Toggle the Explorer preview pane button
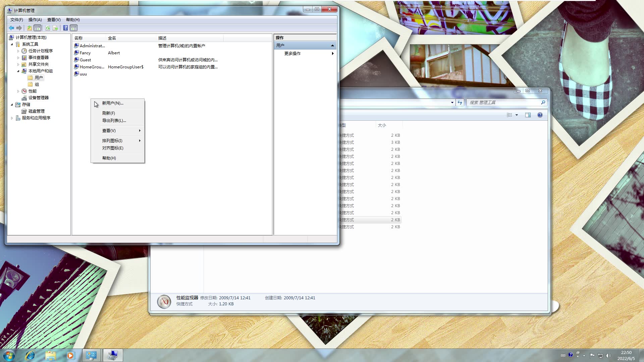This screenshot has width=644, height=362. click(x=528, y=115)
